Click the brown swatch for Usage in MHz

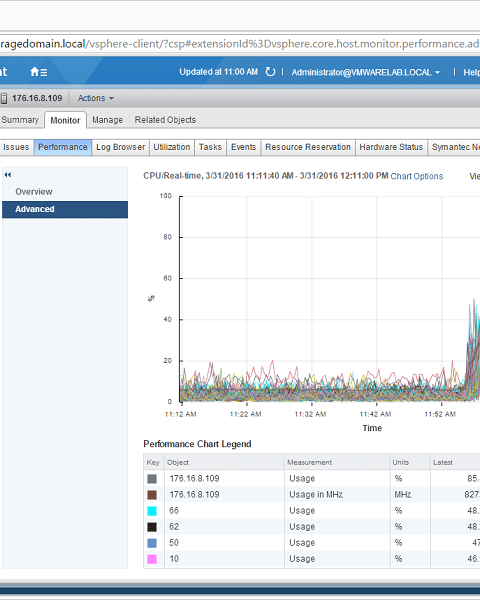(x=152, y=495)
